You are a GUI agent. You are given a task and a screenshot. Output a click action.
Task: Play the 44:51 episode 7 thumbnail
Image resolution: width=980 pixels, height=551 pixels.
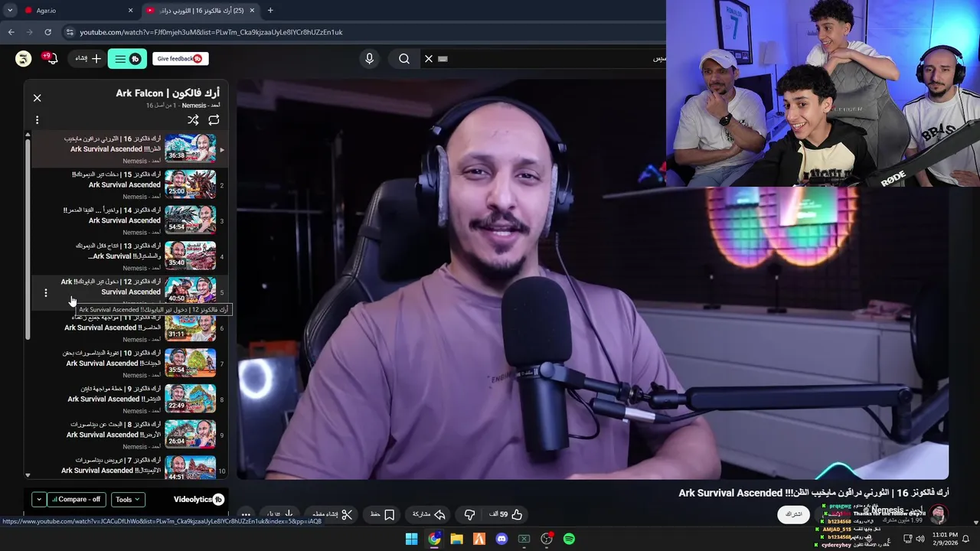coord(190,468)
